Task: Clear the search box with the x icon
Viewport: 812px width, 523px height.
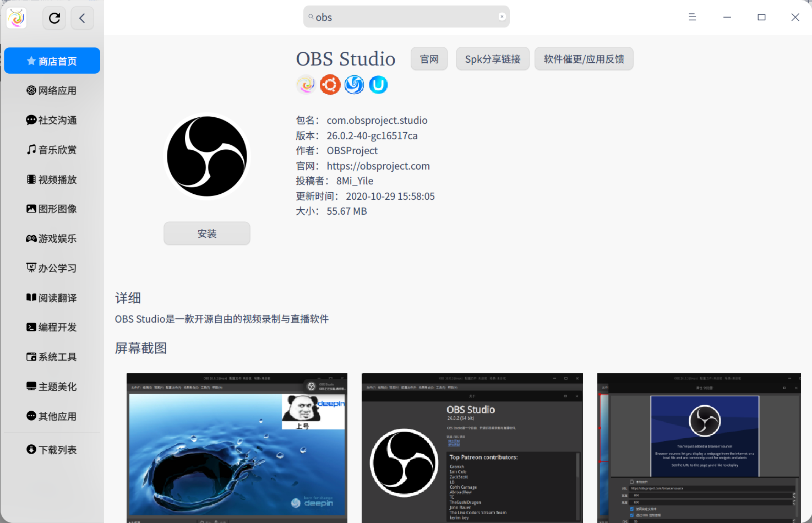Action: tap(502, 16)
